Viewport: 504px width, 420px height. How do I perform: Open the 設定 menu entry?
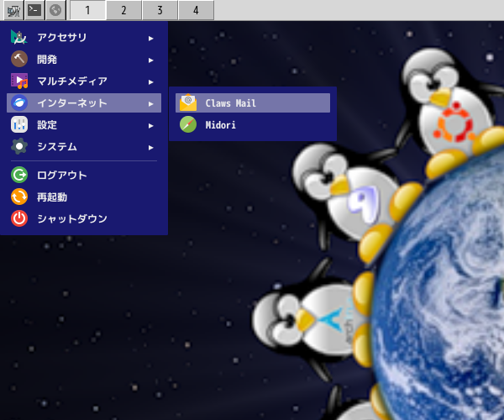pyautogui.click(x=84, y=124)
